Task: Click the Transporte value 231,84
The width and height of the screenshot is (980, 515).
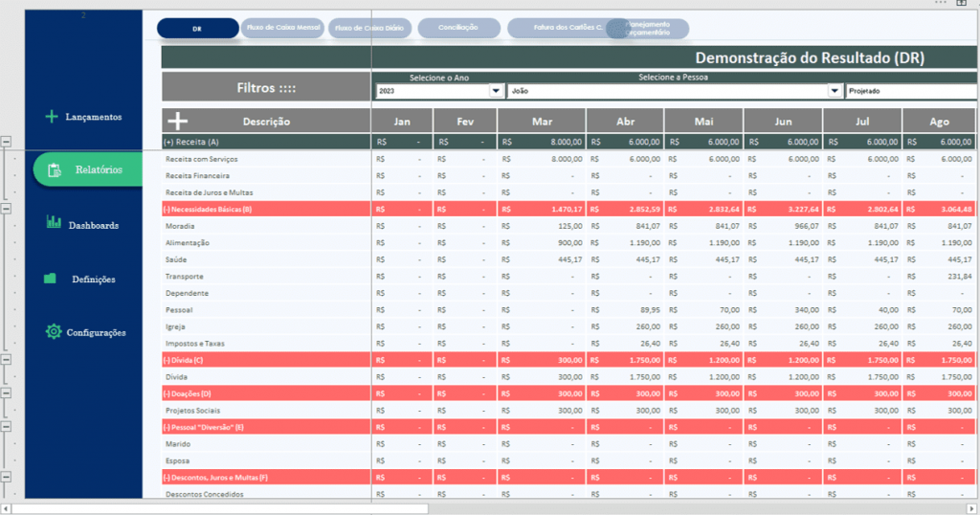Action: (x=939, y=277)
